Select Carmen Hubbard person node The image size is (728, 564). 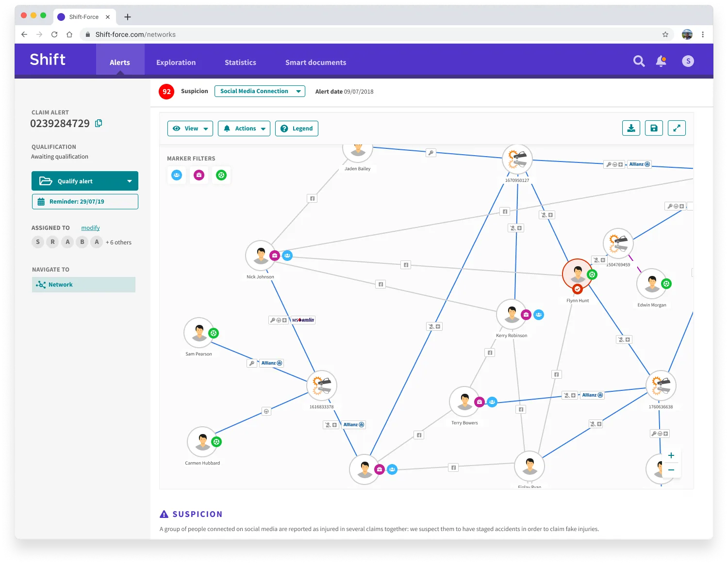[202, 442]
